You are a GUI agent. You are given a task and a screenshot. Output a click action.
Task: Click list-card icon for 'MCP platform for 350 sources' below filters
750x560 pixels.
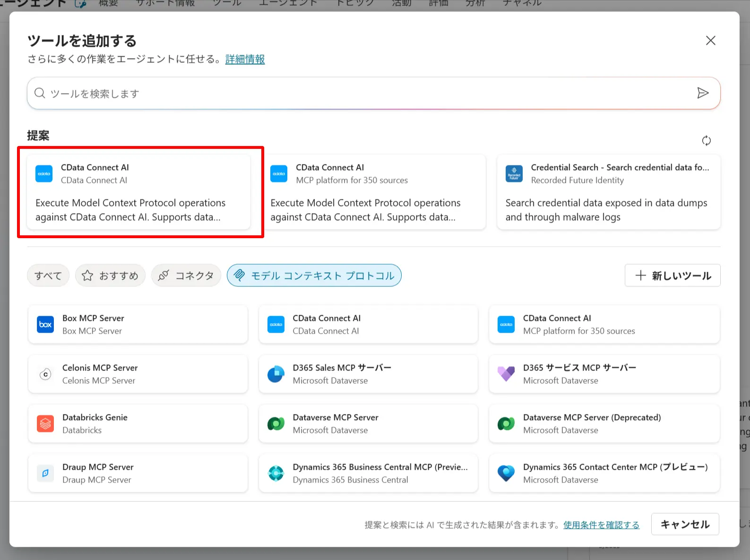click(x=506, y=325)
